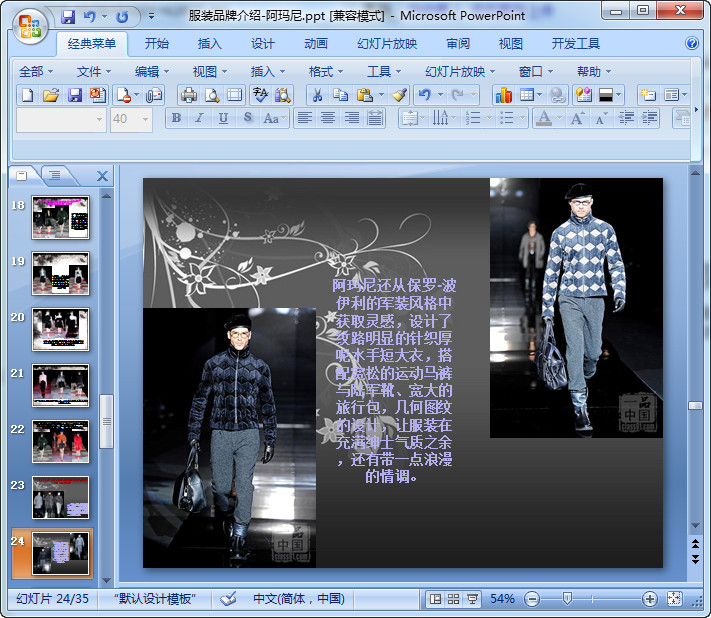The width and height of the screenshot is (711, 618).
Task: Toggle Bold formatting
Action: tap(176, 118)
